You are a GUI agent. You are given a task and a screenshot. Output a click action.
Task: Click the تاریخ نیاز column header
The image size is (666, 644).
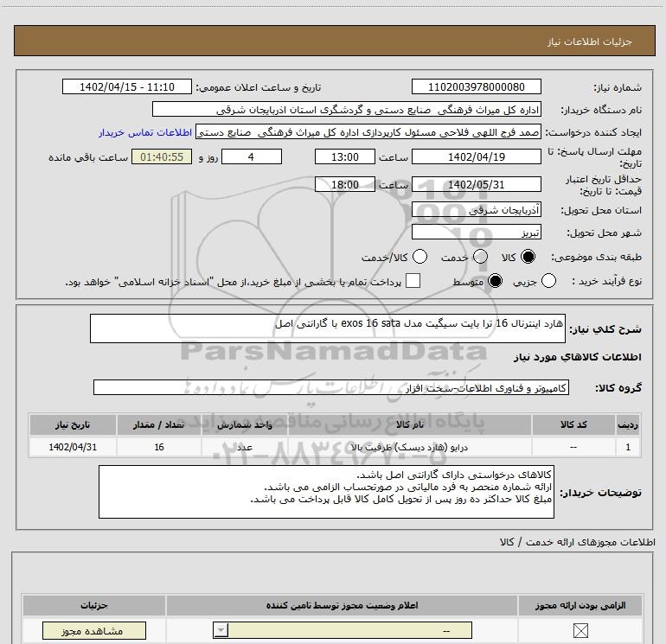click(x=73, y=425)
